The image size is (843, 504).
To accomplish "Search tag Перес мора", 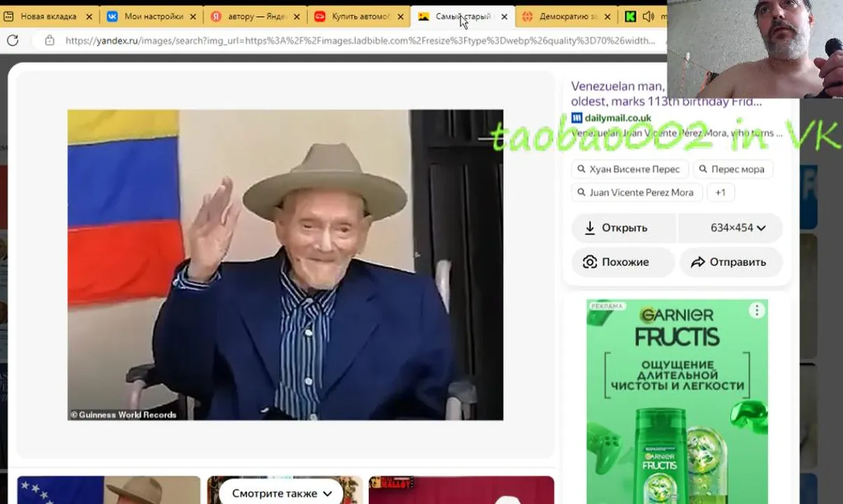I will [x=732, y=169].
